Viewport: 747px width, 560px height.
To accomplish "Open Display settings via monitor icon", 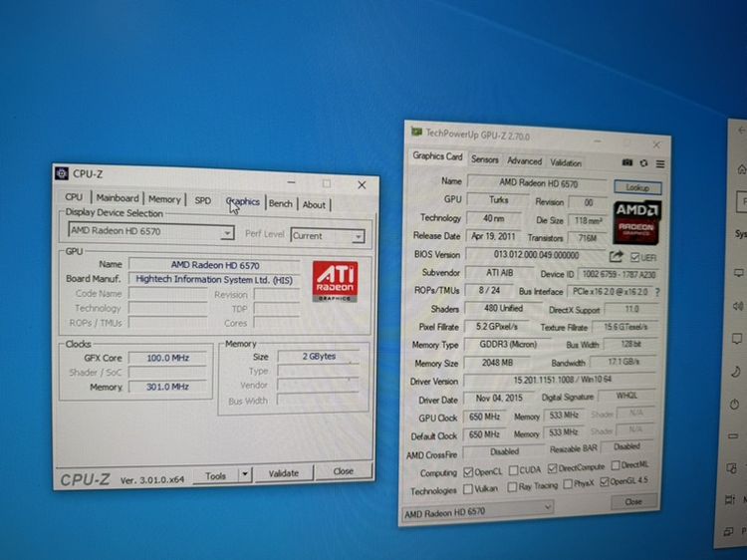I will [738, 273].
